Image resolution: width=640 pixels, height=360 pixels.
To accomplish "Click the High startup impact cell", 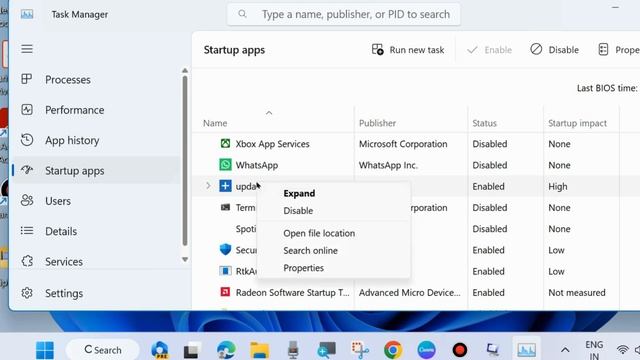I will (x=558, y=187).
